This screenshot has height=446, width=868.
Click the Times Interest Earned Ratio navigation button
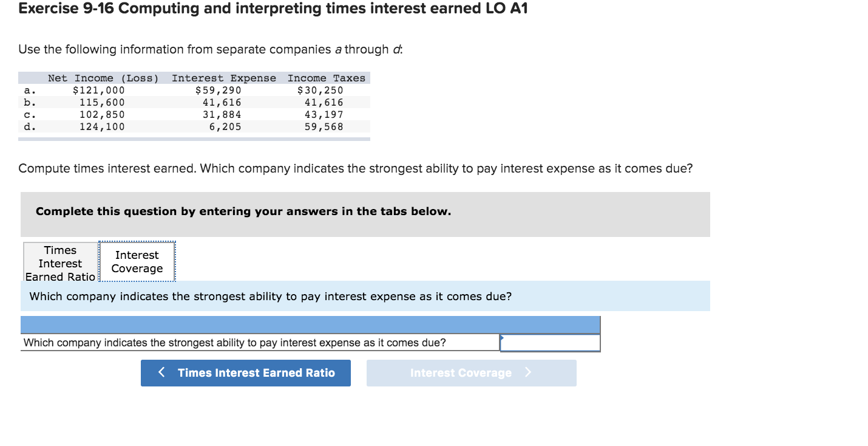click(245, 372)
